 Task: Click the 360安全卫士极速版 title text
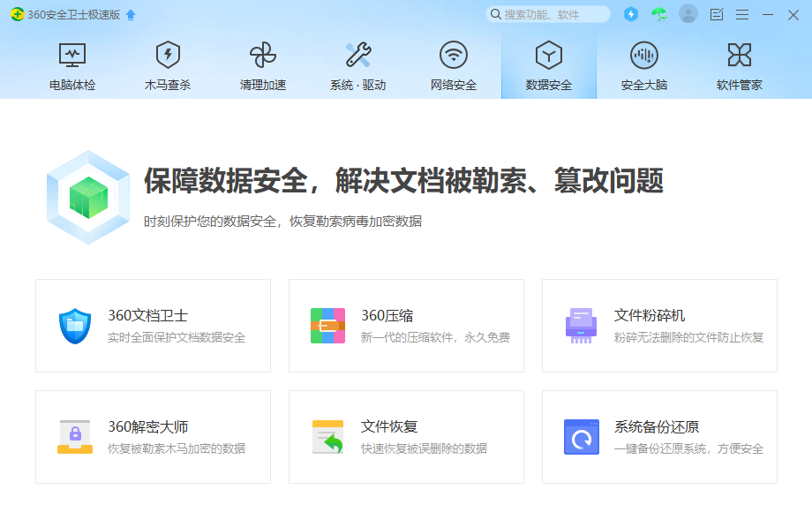tap(73, 15)
